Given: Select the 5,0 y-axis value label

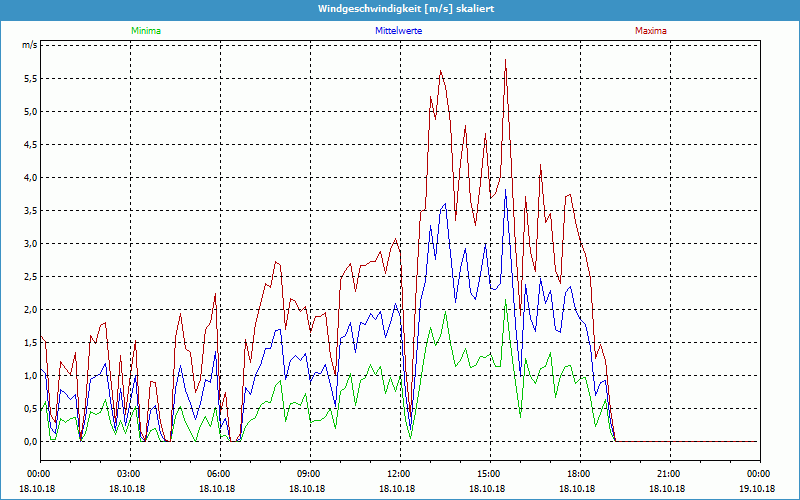Looking at the screenshot, I should click(29, 111).
